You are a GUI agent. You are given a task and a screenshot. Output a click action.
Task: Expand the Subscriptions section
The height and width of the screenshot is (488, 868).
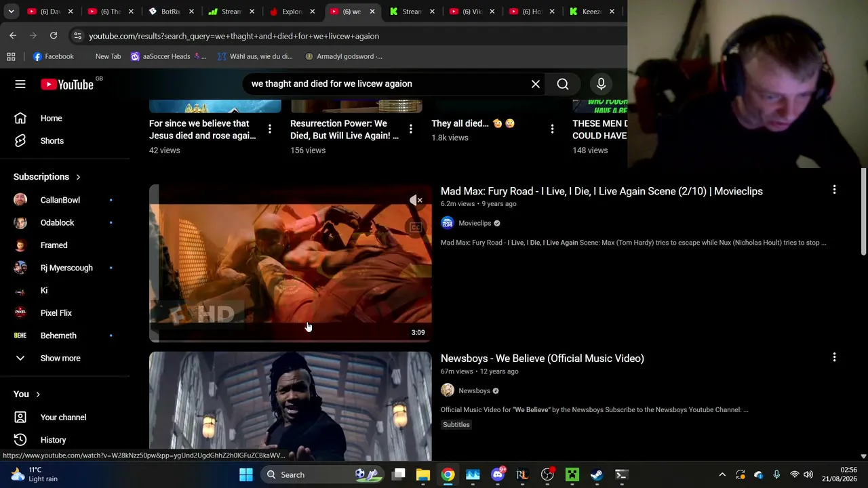47,177
